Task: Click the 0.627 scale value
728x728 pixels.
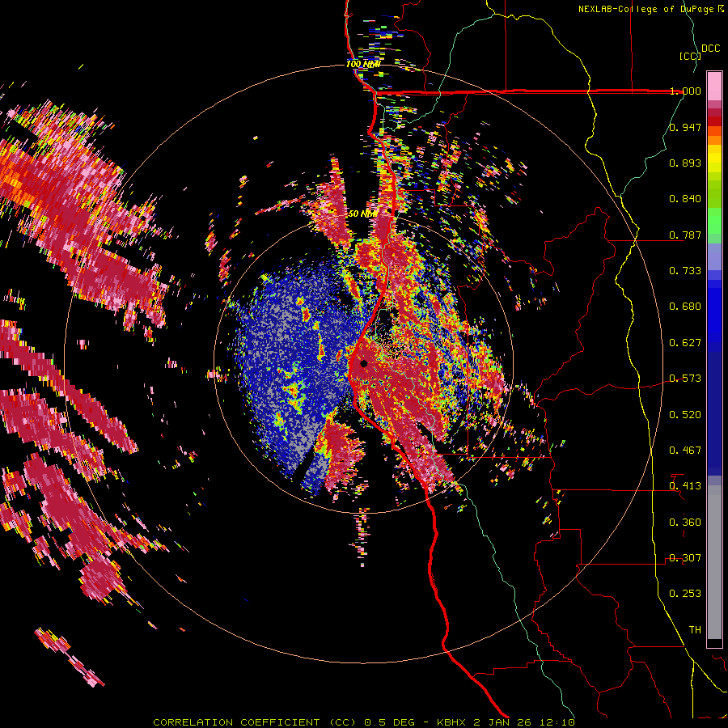Action: (x=685, y=343)
